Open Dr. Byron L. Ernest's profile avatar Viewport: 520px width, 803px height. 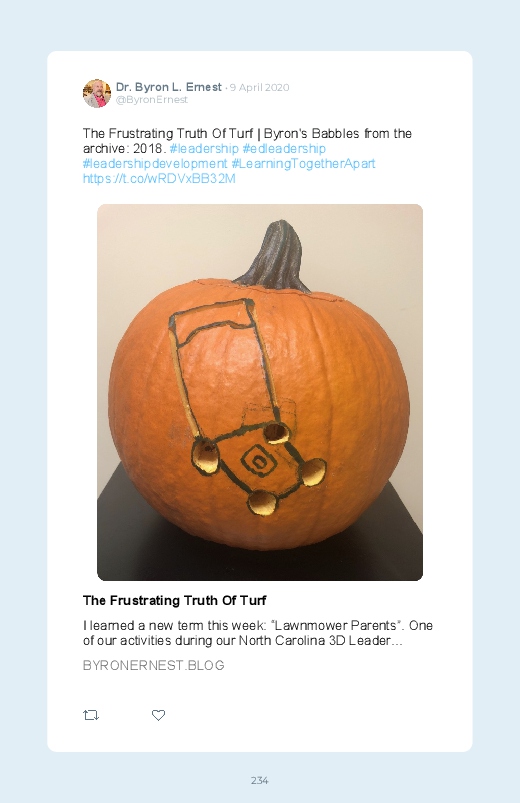(x=97, y=93)
